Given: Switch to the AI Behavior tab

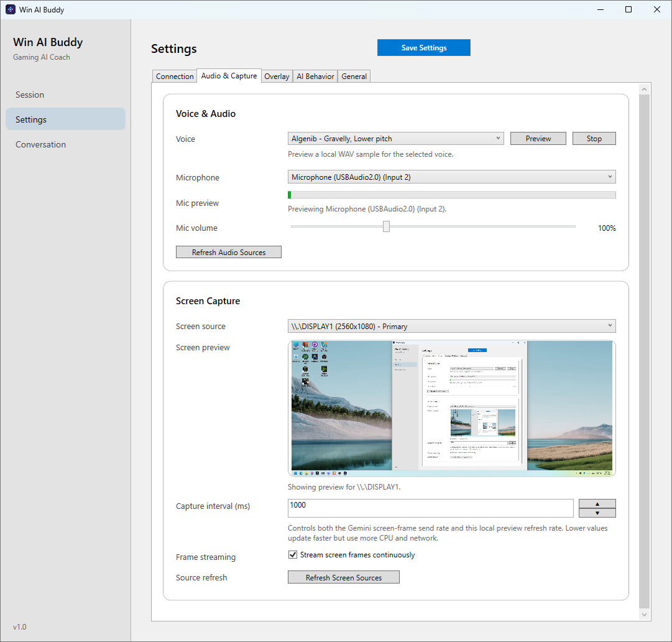Looking at the screenshot, I should point(315,76).
